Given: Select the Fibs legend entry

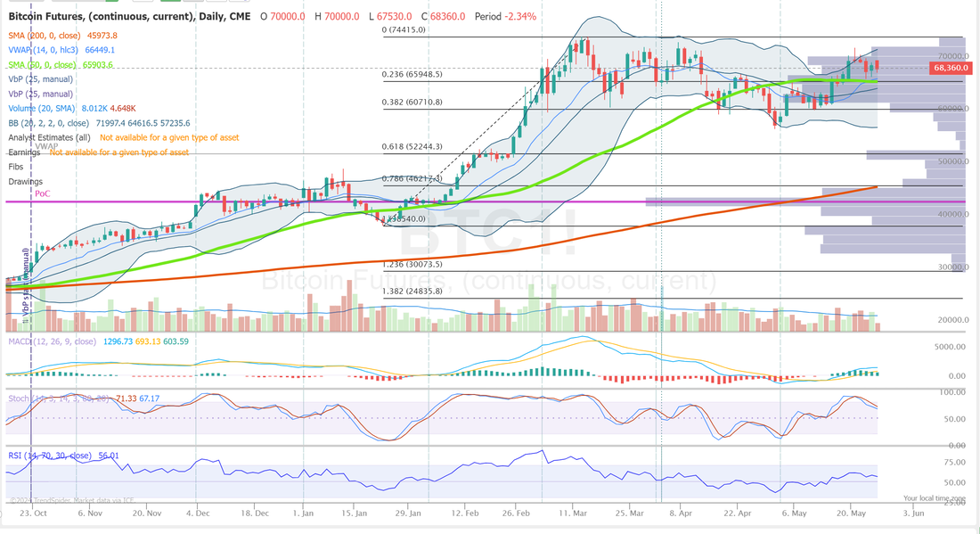Looking at the screenshot, I should pyautogui.click(x=16, y=167).
